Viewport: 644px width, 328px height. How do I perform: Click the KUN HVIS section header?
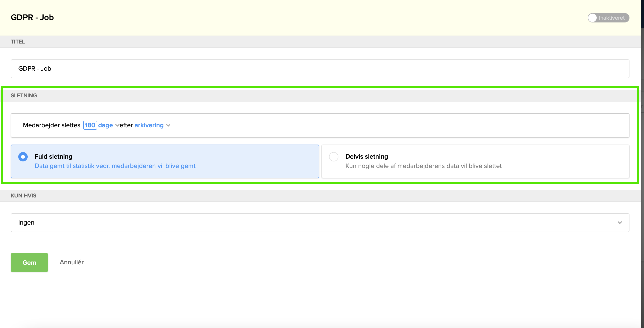coord(23,195)
